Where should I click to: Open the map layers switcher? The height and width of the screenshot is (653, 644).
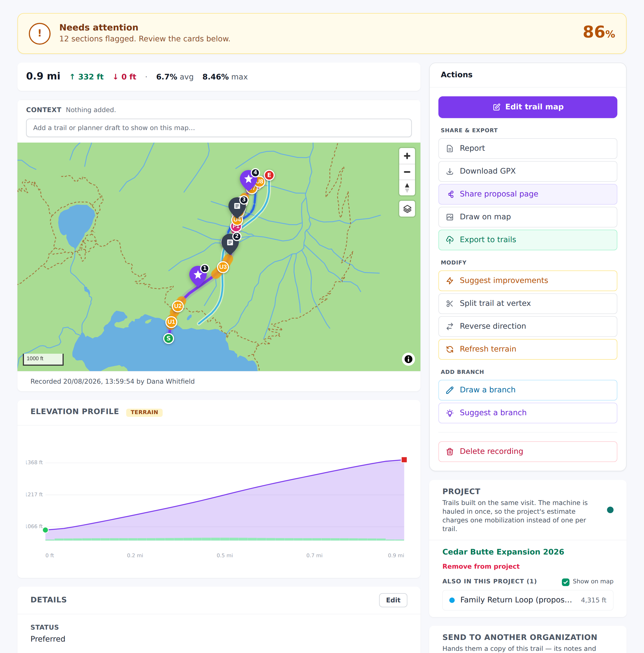tap(407, 209)
